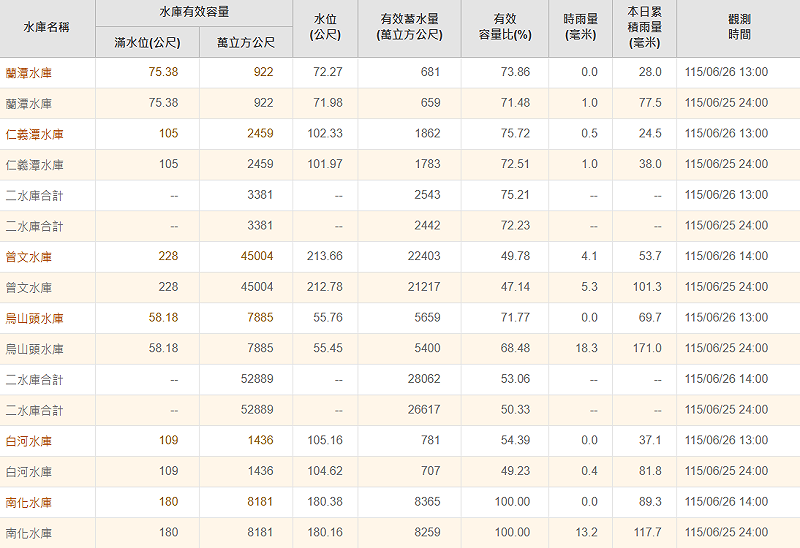The width and height of the screenshot is (800, 548).
Task: Select cumulative rainfall 117.7
Action: pyautogui.click(x=647, y=532)
